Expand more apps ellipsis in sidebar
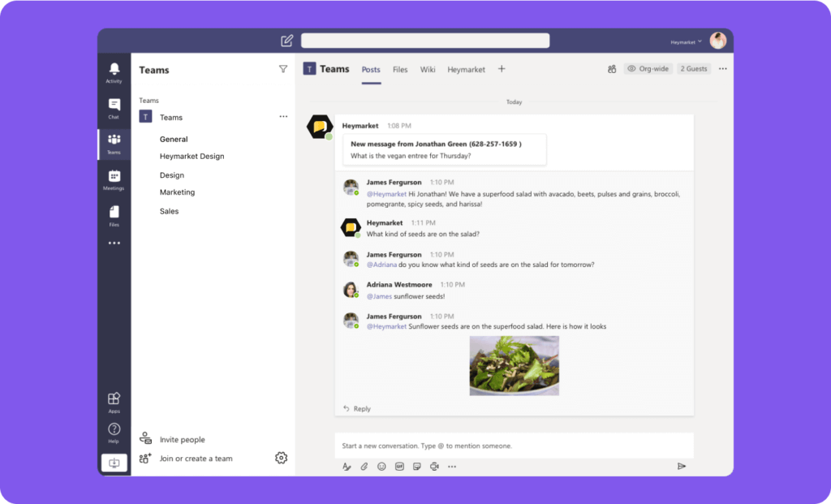The width and height of the screenshot is (831, 504). coord(114,243)
